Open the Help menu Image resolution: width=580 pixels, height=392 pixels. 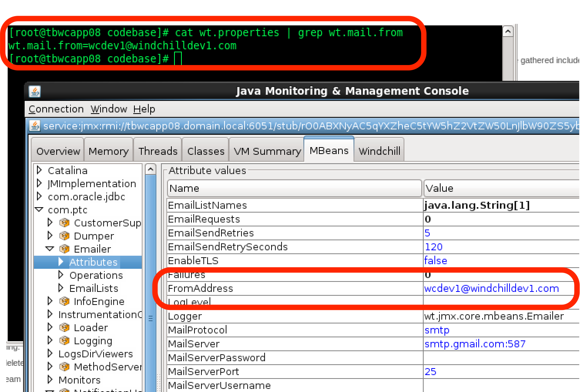[144, 109]
